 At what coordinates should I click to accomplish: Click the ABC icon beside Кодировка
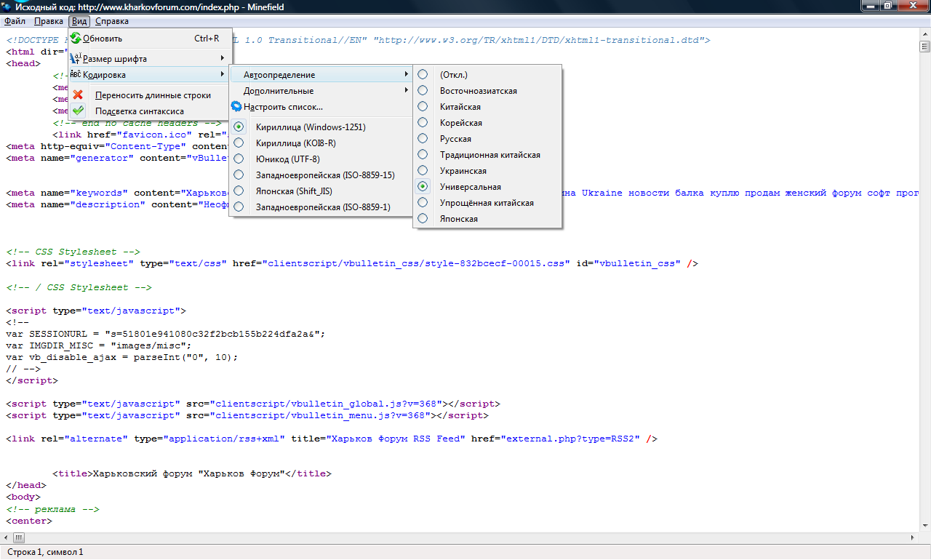point(76,74)
